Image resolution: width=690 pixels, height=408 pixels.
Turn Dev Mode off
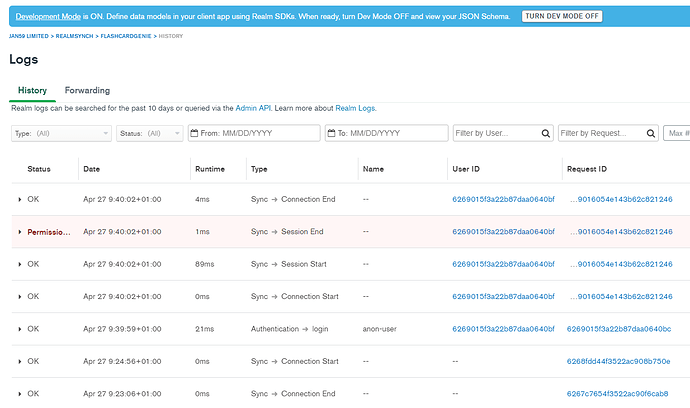(561, 17)
